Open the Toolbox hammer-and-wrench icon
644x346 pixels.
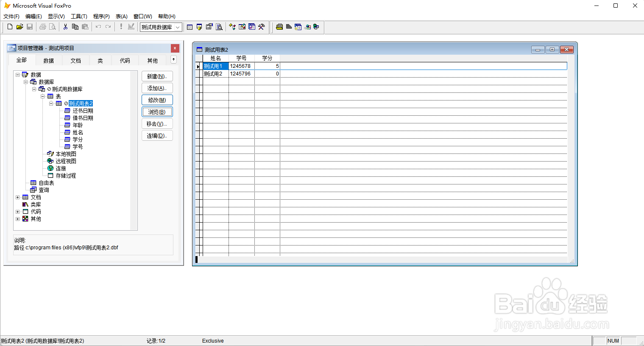(x=262, y=27)
